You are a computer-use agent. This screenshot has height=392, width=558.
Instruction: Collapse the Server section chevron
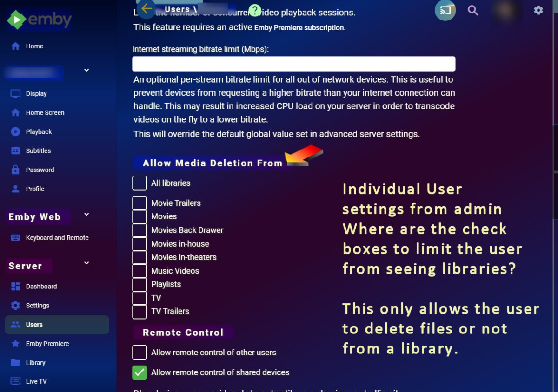click(x=86, y=263)
